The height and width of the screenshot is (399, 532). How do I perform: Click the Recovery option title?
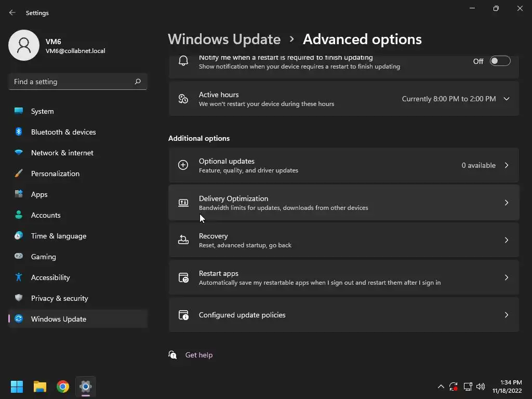213,236
